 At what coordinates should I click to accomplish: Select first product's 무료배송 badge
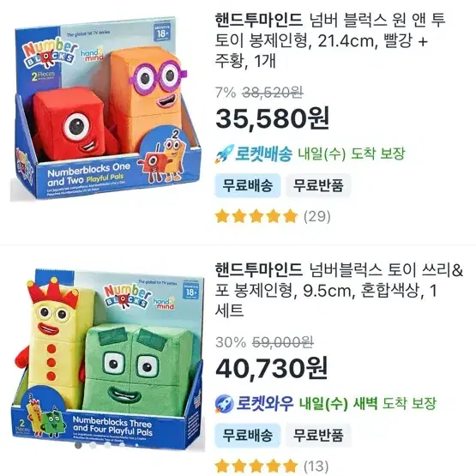(248, 185)
